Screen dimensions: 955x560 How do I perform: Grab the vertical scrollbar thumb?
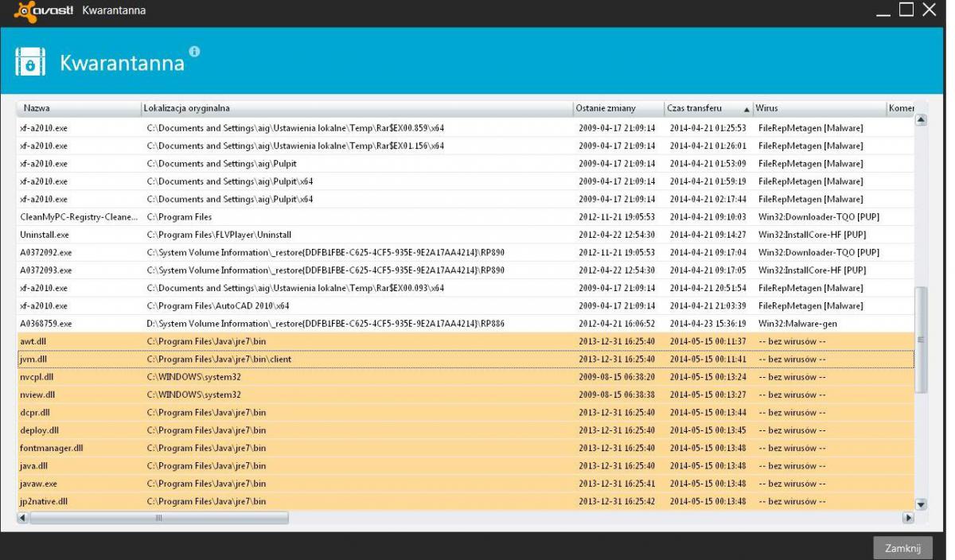click(x=922, y=340)
